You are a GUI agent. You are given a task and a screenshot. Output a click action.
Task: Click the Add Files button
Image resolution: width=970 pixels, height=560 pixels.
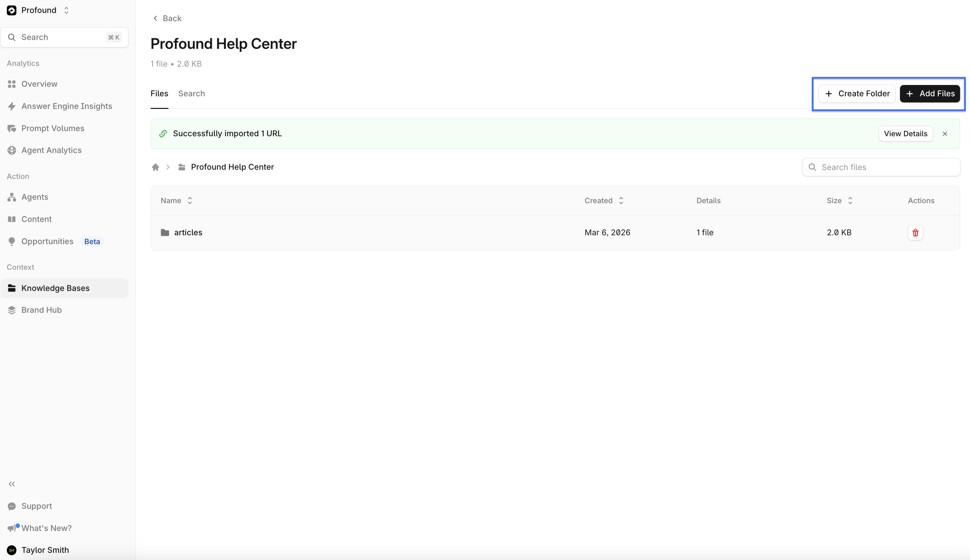point(930,94)
